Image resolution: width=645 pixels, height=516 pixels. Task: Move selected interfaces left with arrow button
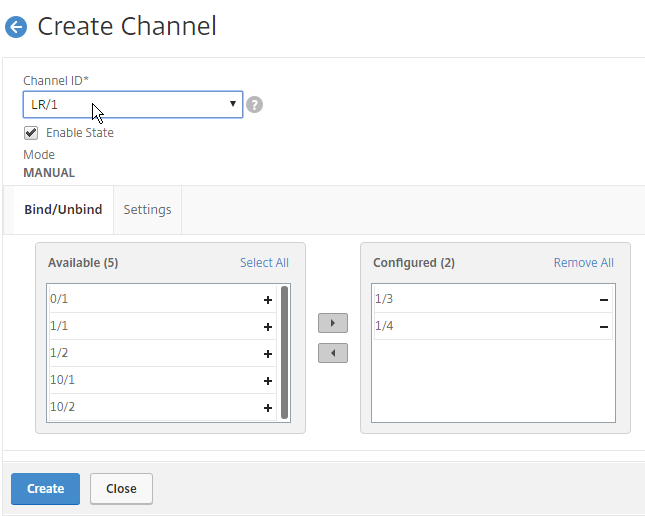click(333, 353)
